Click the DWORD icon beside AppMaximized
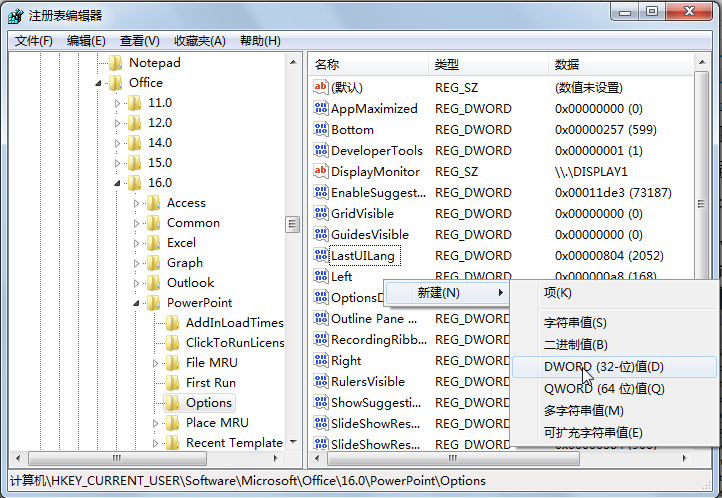722x498 pixels. 321,108
